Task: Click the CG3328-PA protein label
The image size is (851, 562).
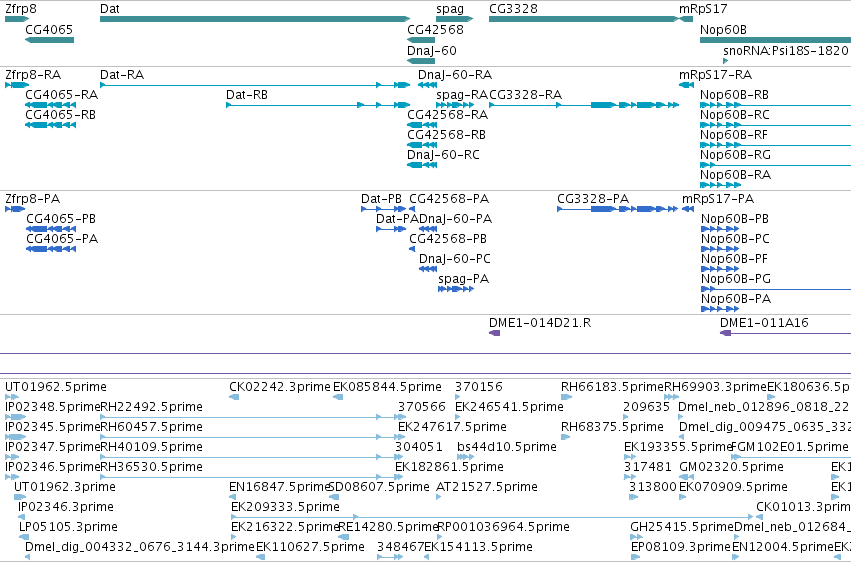Action: (593, 199)
